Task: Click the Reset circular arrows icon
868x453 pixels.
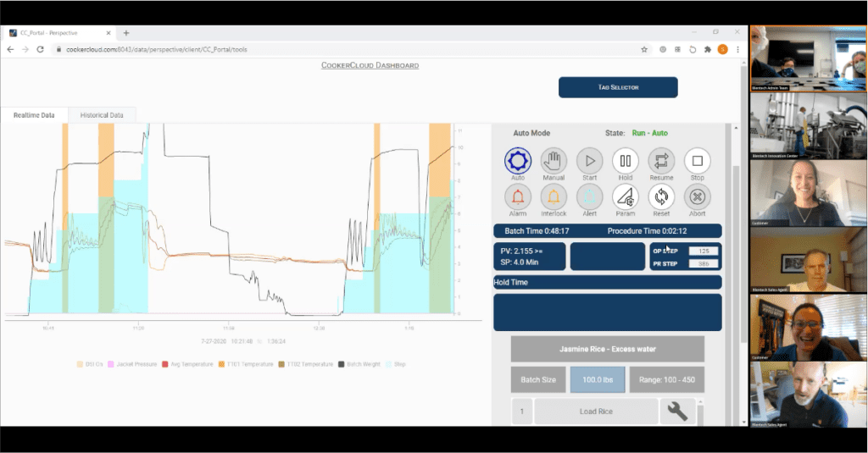Action: pyautogui.click(x=661, y=196)
